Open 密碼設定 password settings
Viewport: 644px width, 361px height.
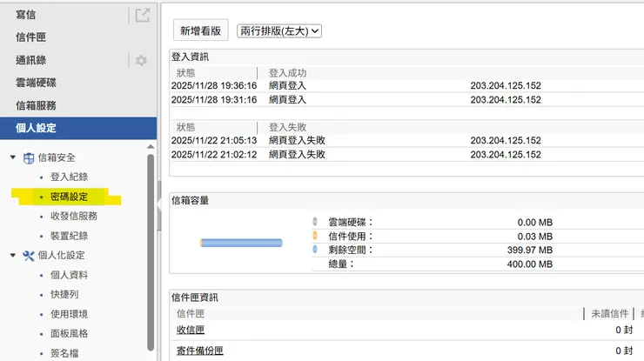[x=69, y=197]
